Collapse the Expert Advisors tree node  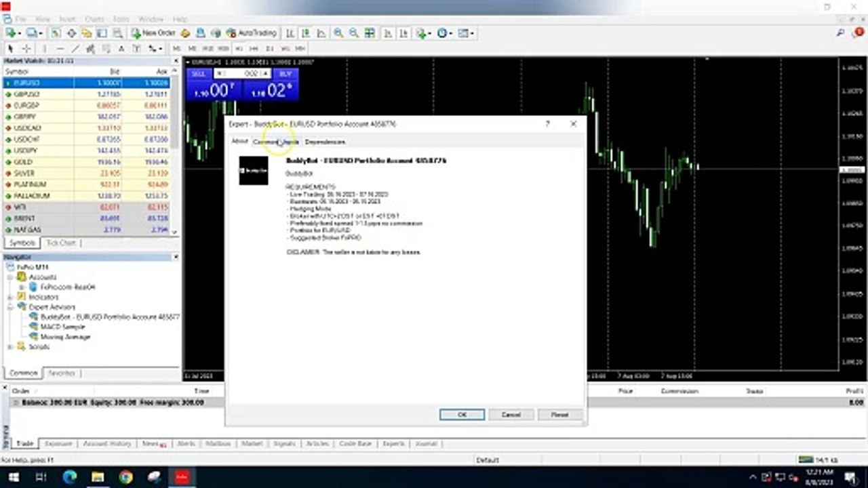11,307
